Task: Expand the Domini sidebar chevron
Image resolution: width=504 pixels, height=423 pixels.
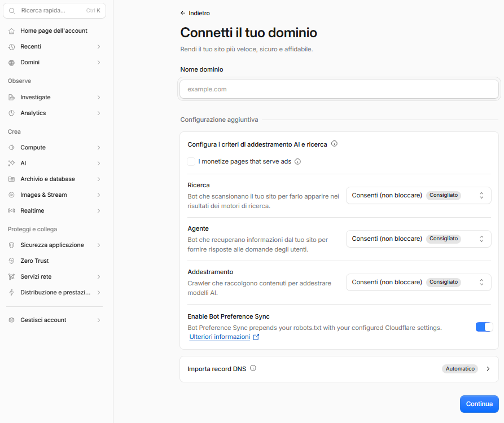Action: click(x=99, y=62)
